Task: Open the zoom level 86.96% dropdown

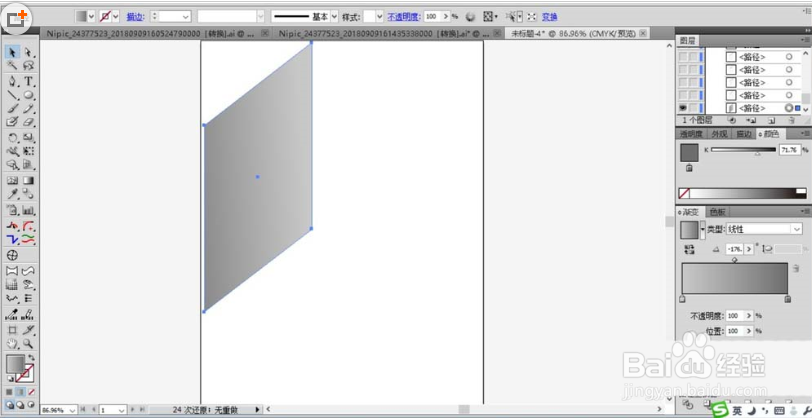Action: coord(72,410)
